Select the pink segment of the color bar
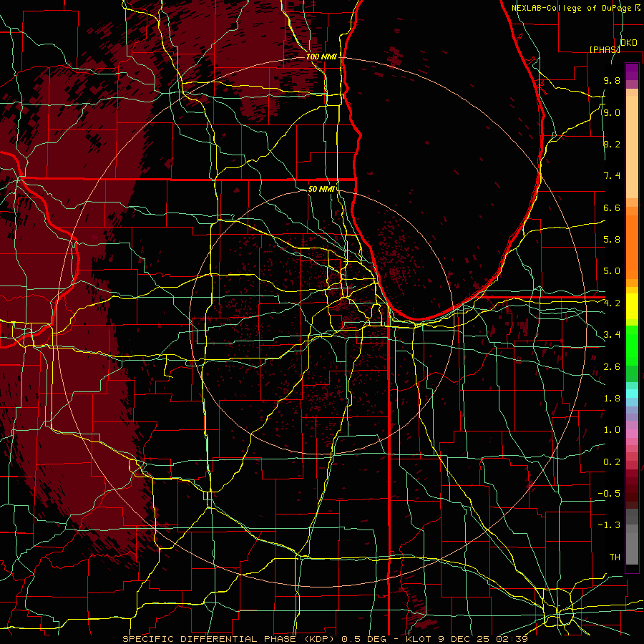This screenshot has height=644, width=644. pyautogui.click(x=632, y=434)
